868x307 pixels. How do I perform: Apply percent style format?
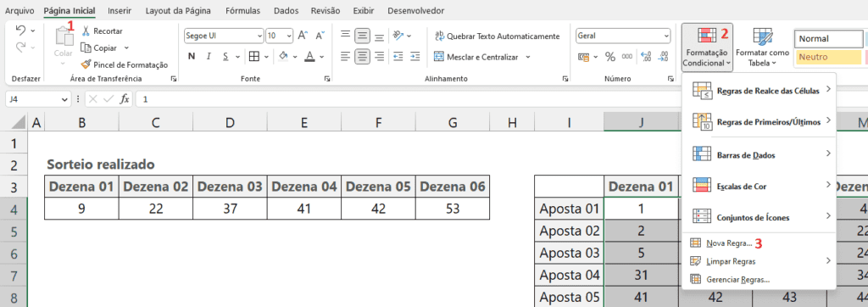tap(610, 57)
